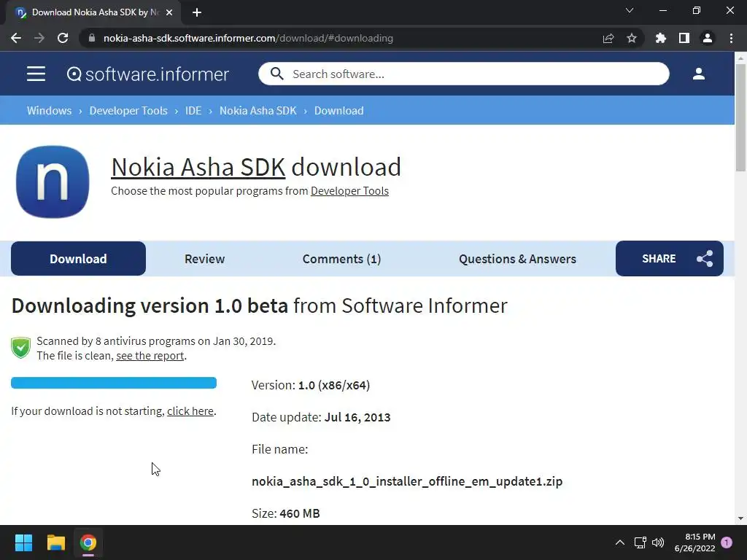Open Questions & Answers tab

click(517, 259)
